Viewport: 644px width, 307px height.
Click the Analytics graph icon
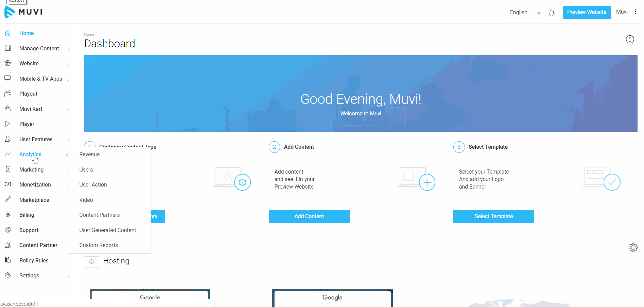[x=8, y=154]
